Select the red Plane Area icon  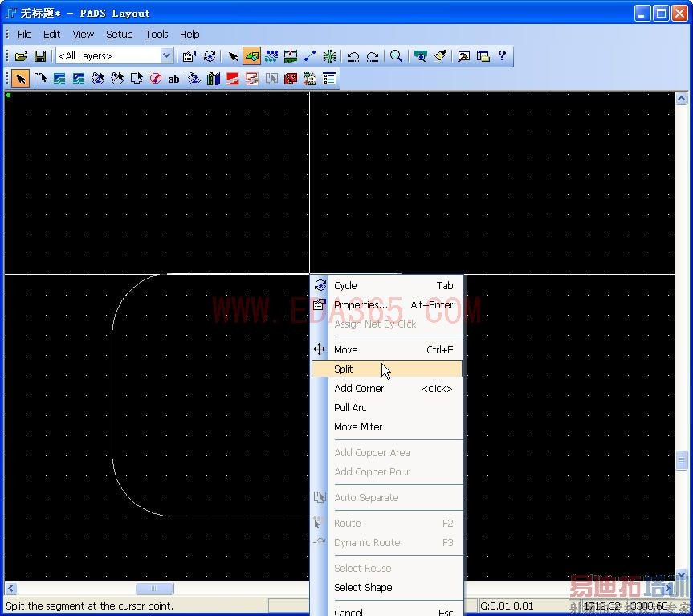233,79
